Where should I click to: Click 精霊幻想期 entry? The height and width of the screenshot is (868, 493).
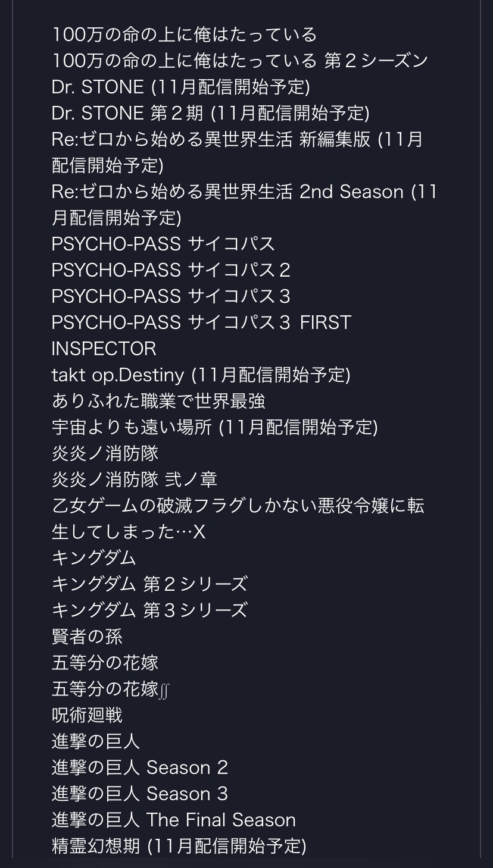[x=179, y=846]
